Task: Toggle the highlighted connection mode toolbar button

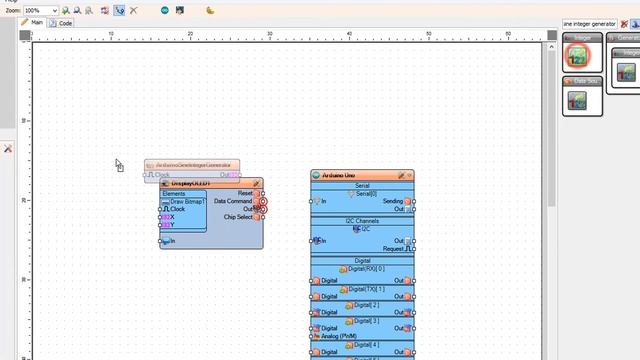Action: coord(119,11)
